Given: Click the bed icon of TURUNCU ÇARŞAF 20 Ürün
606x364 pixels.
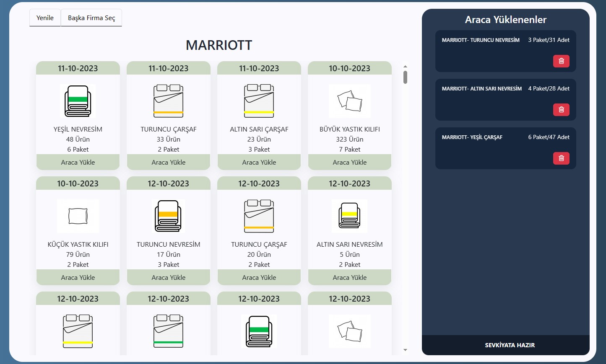Looking at the screenshot, I should click(x=259, y=216).
